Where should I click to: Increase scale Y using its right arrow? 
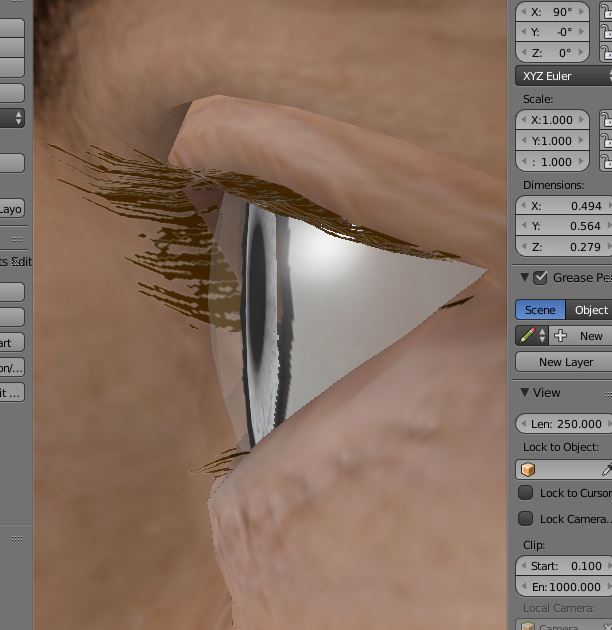[x=581, y=140]
